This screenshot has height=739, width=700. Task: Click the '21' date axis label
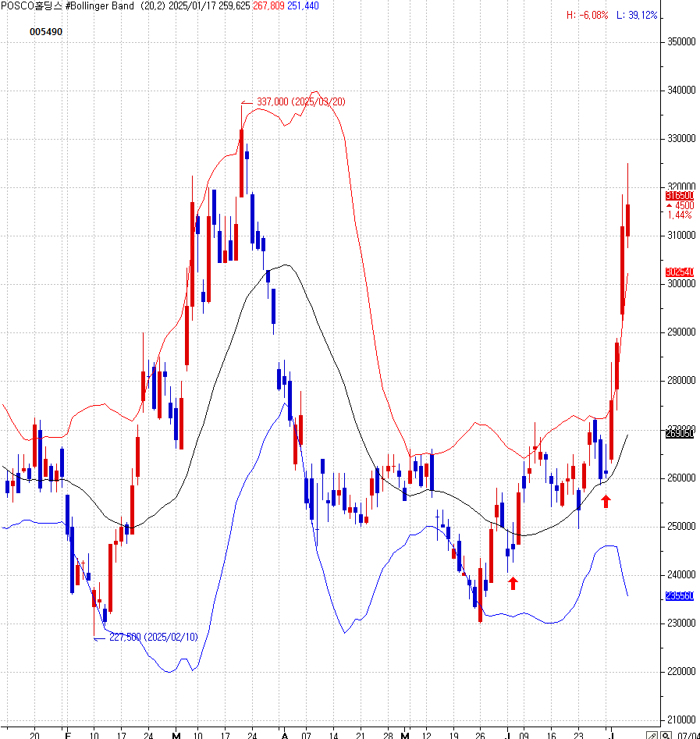click(x=360, y=735)
